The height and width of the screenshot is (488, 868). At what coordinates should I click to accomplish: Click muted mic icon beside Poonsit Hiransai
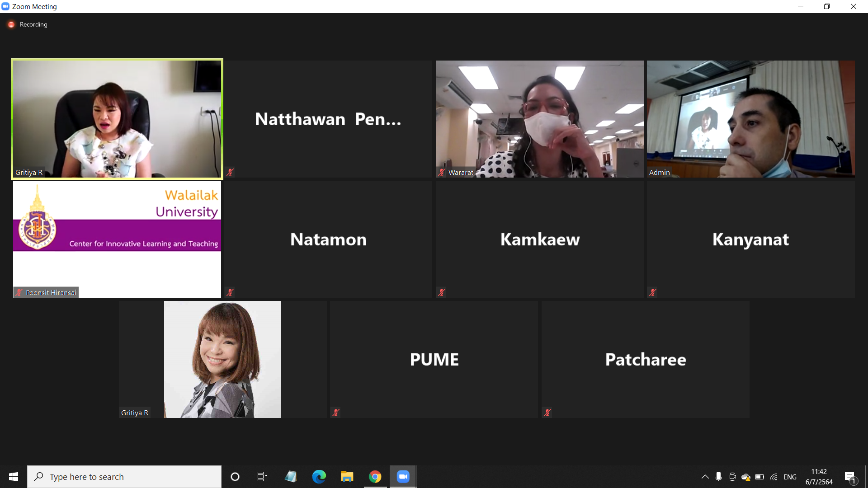(x=19, y=292)
